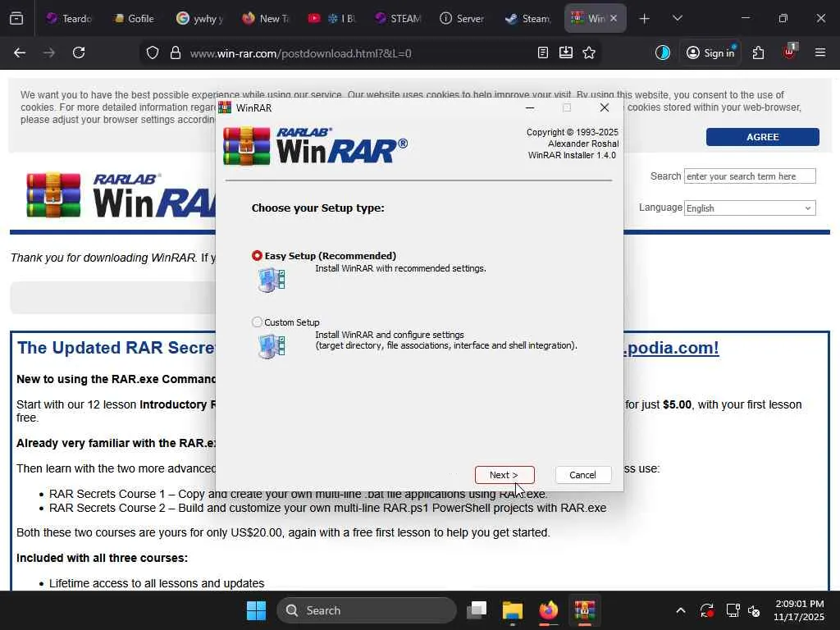Switch to the New Tab tab
The width and height of the screenshot is (840, 630).
tap(265, 19)
